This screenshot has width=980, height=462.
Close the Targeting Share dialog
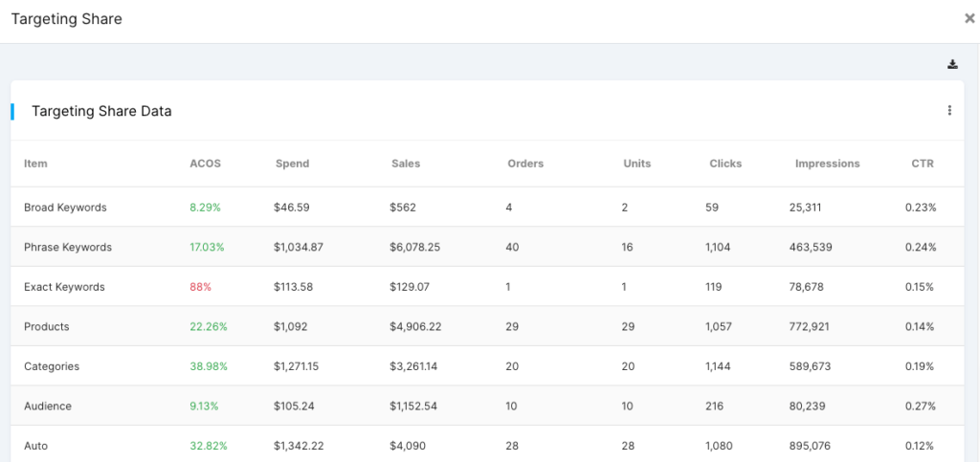[969, 19]
